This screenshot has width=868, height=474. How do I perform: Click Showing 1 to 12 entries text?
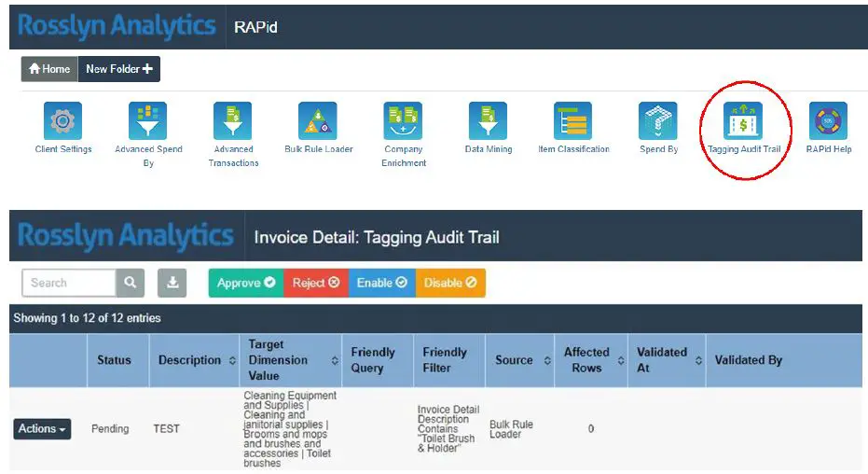click(x=87, y=318)
